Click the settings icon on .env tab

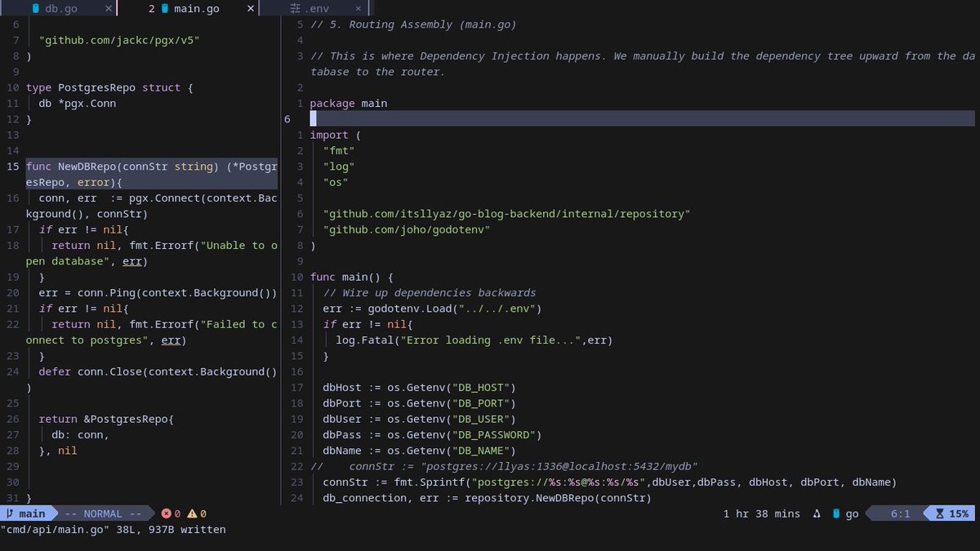point(295,9)
